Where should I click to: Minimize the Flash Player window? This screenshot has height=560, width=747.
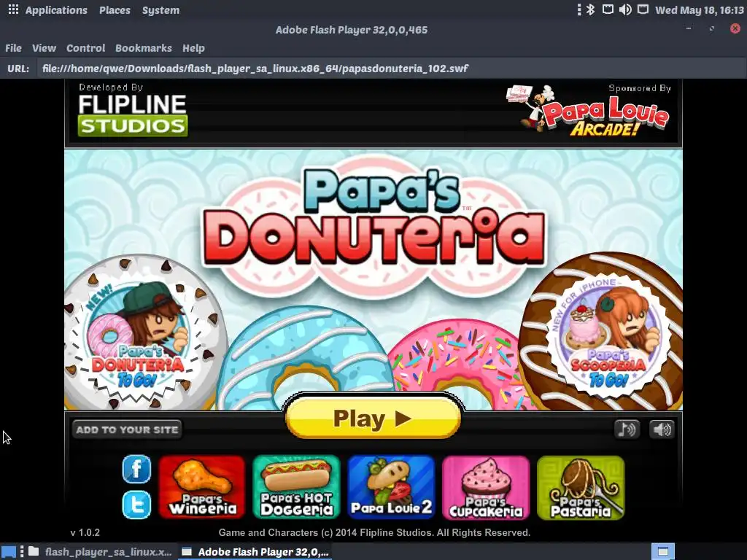[689, 28]
